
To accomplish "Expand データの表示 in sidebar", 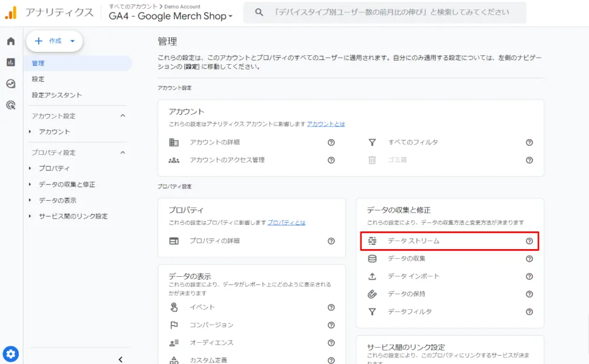I will (x=29, y=200).
